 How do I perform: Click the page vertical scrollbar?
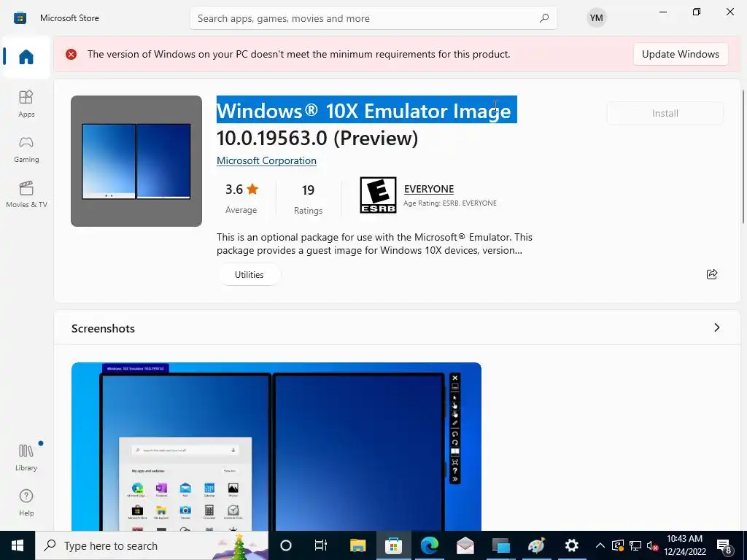pyautogui.click(x=743, y=156)
